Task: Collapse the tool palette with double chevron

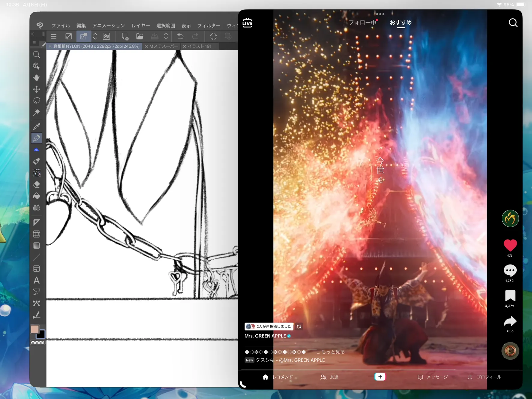Action: [x=32, y=34]
